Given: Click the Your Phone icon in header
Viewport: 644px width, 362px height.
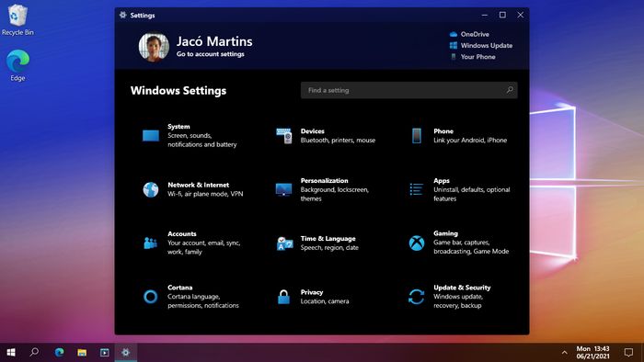Looking at the screenshot, I should click(454, 57).
